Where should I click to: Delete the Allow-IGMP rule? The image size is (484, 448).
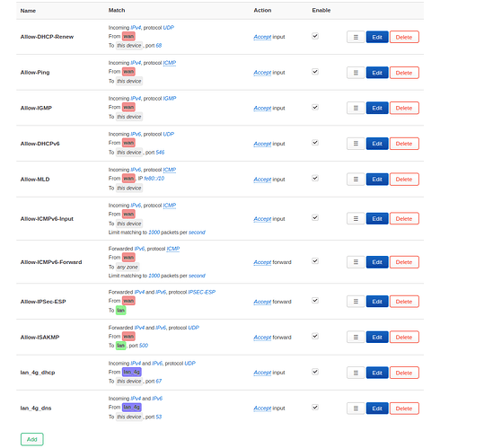click(404, 108)
